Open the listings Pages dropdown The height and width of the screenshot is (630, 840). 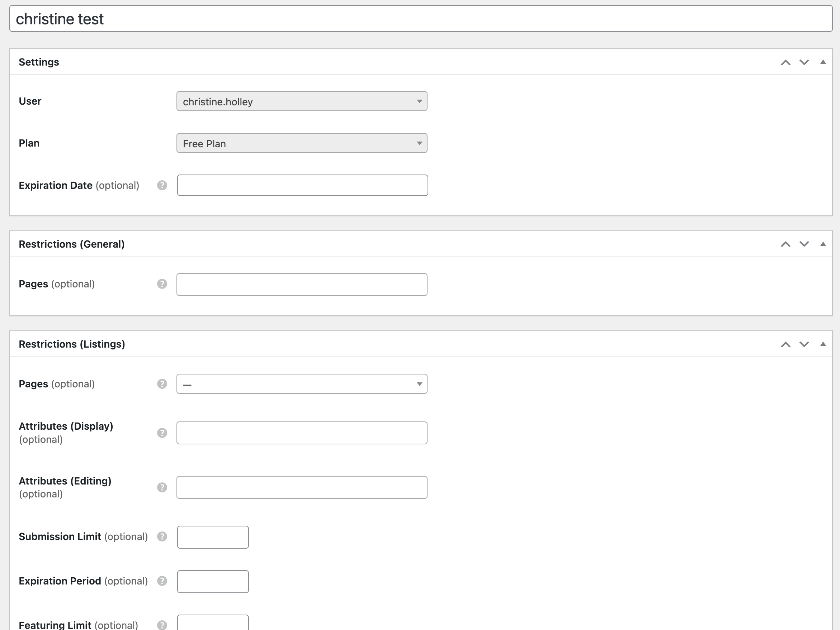tap(302, 384)
